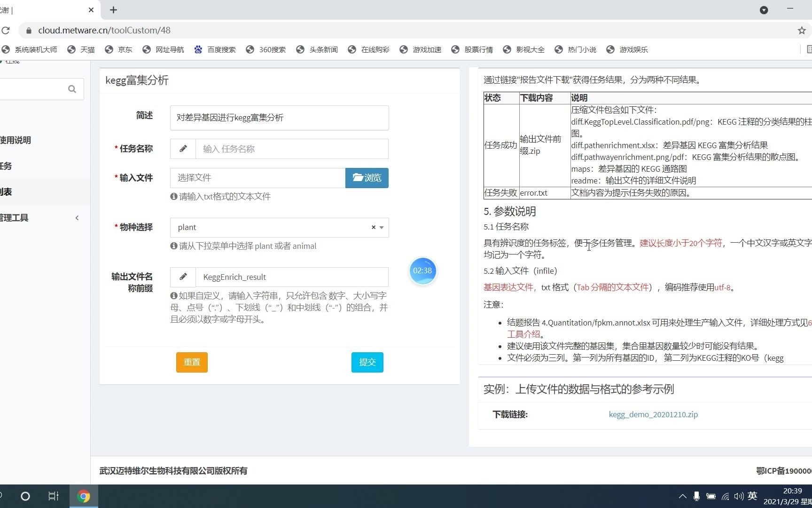Click the lock icon in the address bar

(x=29, y=31)
